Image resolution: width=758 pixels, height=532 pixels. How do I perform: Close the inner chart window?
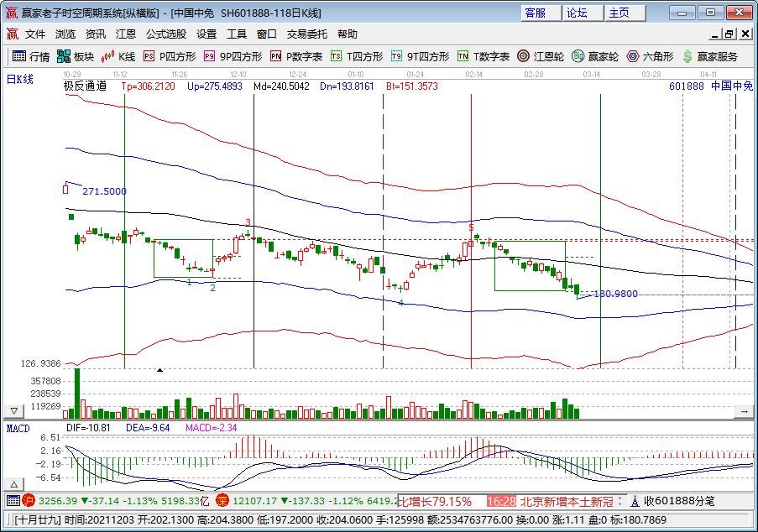coord(745,34)
